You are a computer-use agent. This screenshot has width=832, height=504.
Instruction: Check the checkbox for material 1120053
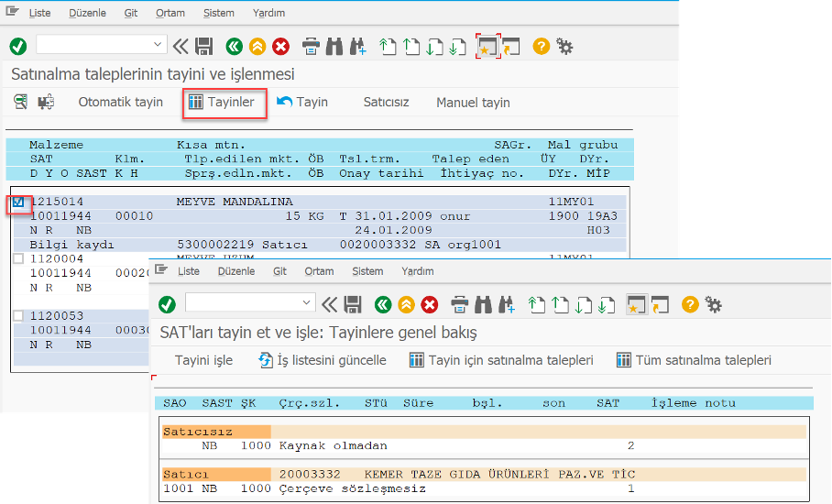pyautogui.click(x=18, y=315)
